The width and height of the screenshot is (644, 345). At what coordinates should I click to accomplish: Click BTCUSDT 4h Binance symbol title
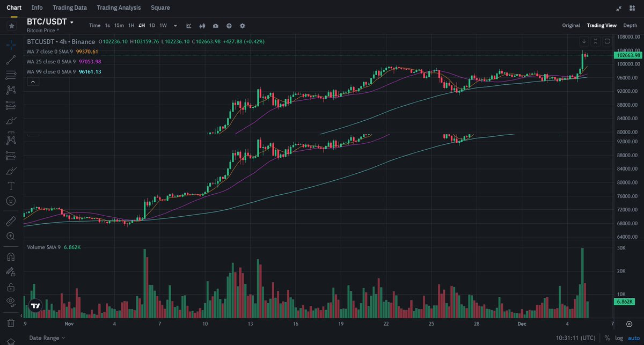click(61, 41)
